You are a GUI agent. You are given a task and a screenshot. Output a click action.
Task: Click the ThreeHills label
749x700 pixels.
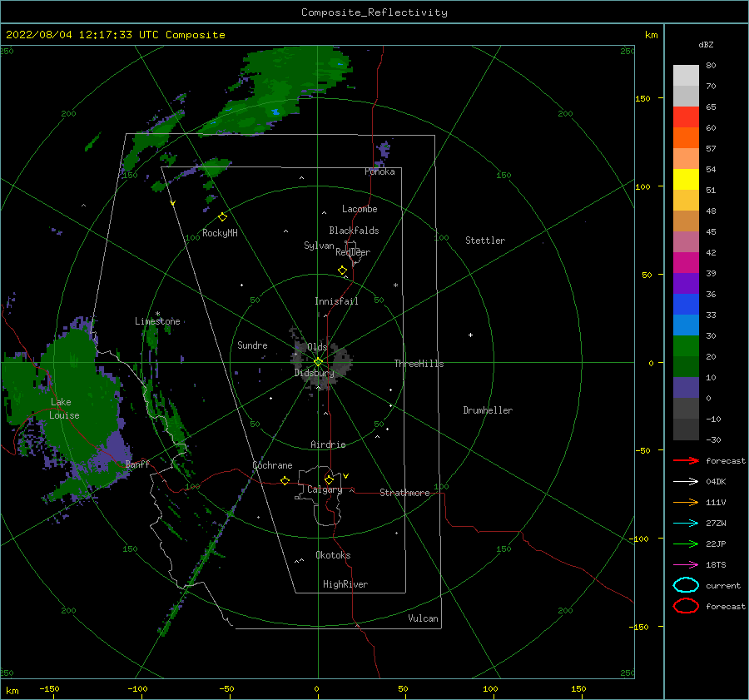[419, 364]
